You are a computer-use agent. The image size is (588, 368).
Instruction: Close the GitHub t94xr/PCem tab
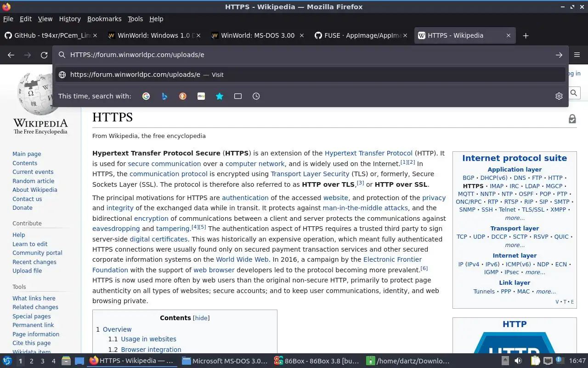tap(95, 35)
